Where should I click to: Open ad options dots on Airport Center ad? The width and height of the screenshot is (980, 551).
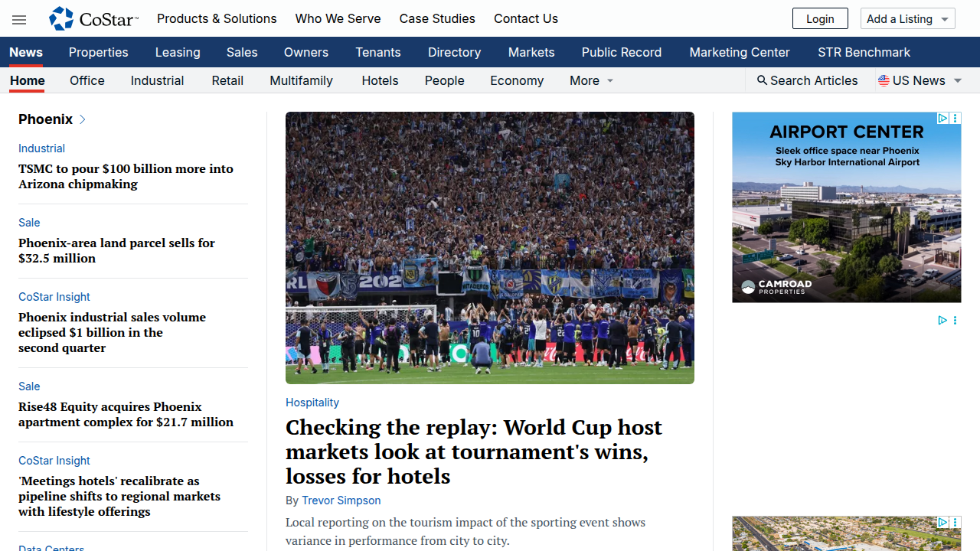tap(955, 119)
